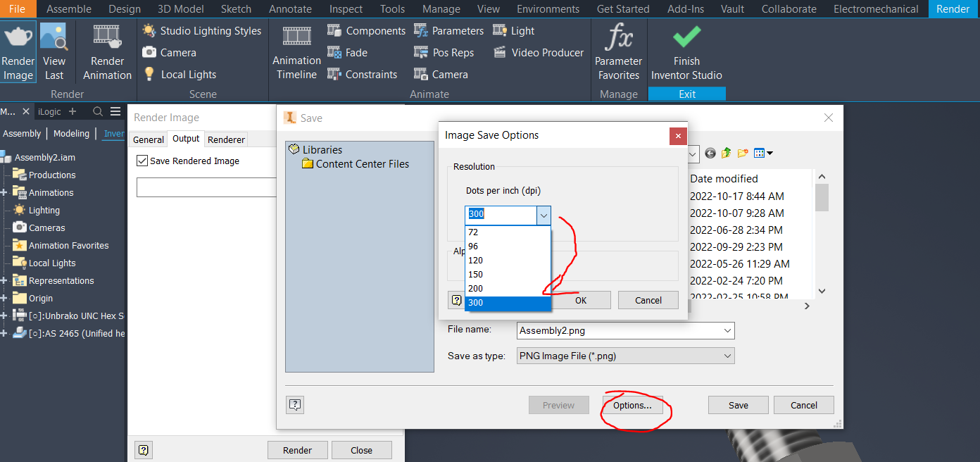Open the Annotate ribbon tab

(290, 8)
